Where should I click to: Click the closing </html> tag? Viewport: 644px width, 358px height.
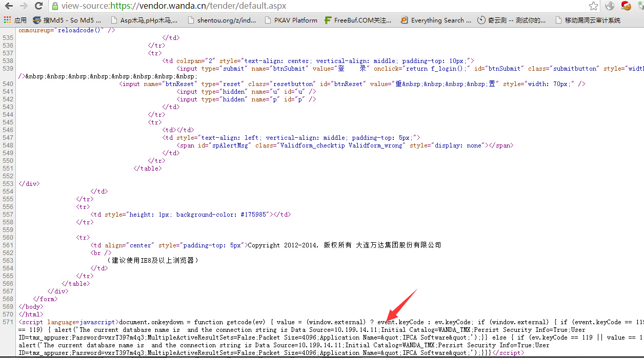(x=31, y=314)
